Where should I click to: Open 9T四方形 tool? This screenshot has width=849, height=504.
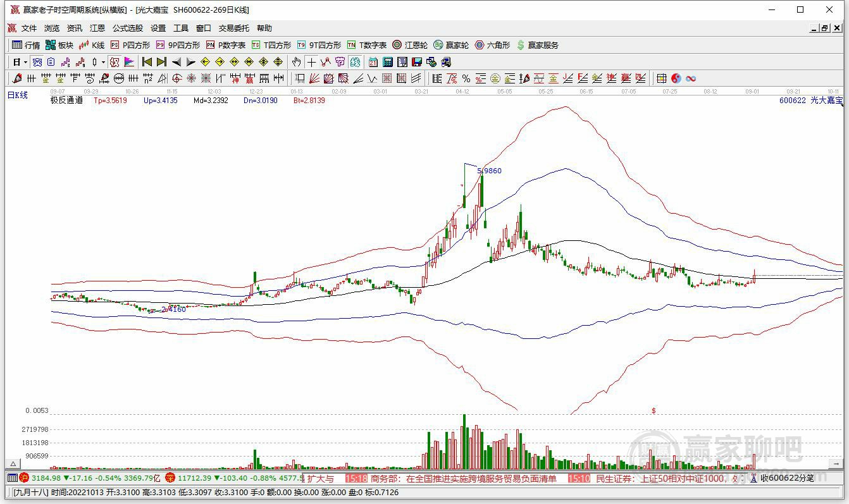point(319,45)
